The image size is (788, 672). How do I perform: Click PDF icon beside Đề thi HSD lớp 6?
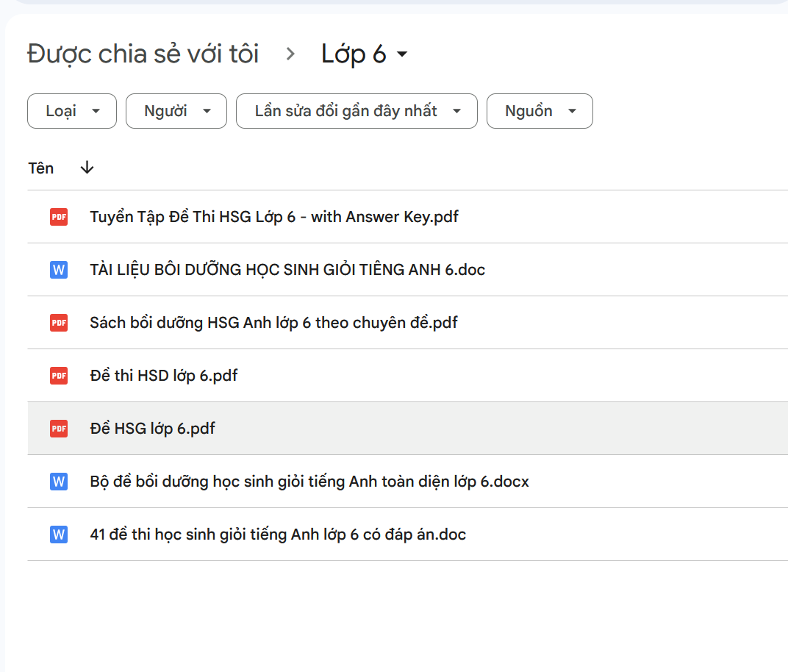pyautogui.click(x=59, y=376)
